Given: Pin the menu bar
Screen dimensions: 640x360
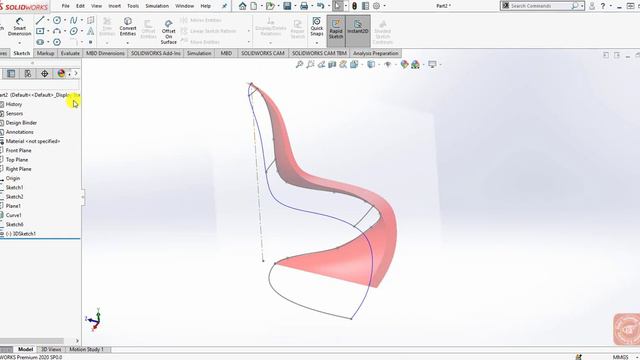Looking at the screenshot, I should (x=224, y=6).
